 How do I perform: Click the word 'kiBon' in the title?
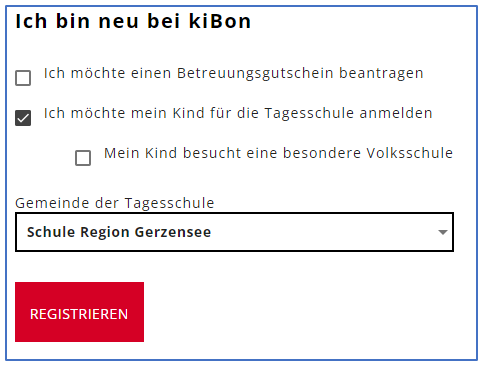pos(220,22)
